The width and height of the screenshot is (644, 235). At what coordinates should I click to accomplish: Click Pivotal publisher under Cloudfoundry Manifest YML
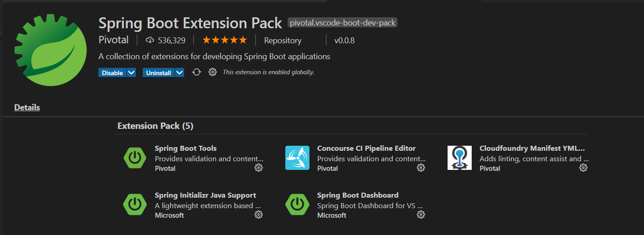click(490, 169)
